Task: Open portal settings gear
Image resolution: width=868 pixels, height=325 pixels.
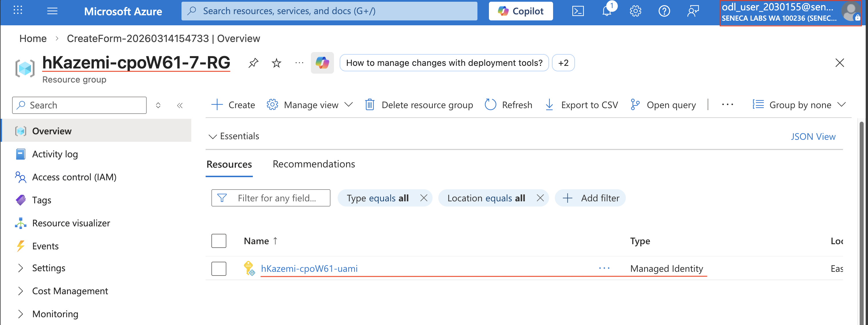Action: [x=636, y=11]
